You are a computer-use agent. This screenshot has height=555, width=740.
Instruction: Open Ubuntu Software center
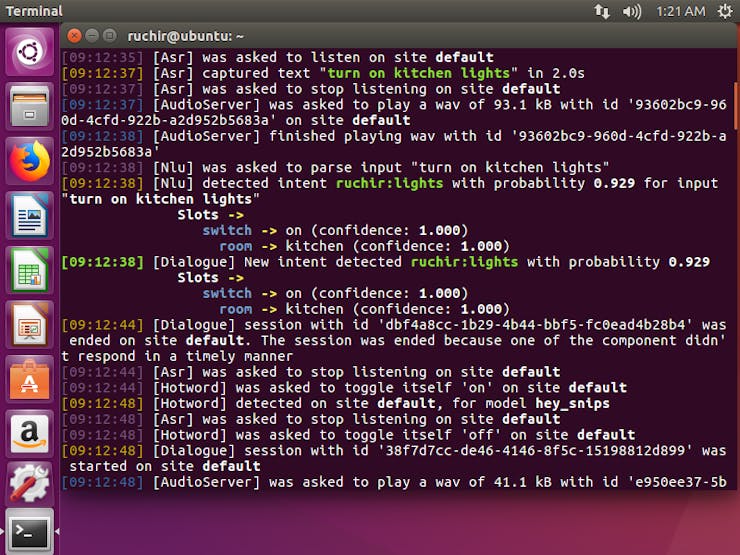click(x=29, y=380)
